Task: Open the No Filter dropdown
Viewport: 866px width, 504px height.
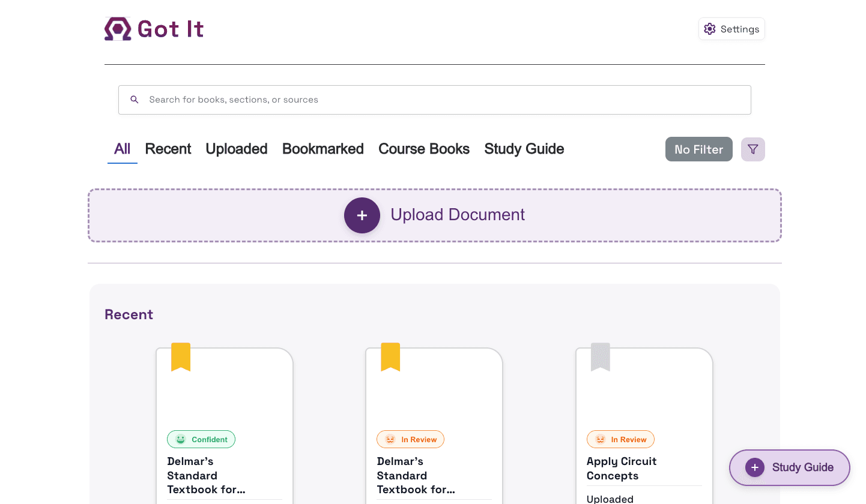Action: tap(698, 149)
